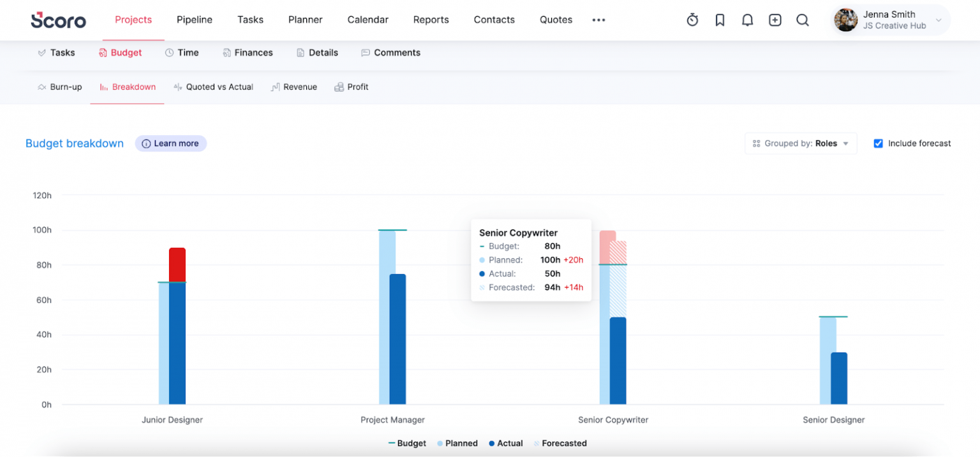
Task: Click the info icon inside Learn more pill
Action: [145, 143]
